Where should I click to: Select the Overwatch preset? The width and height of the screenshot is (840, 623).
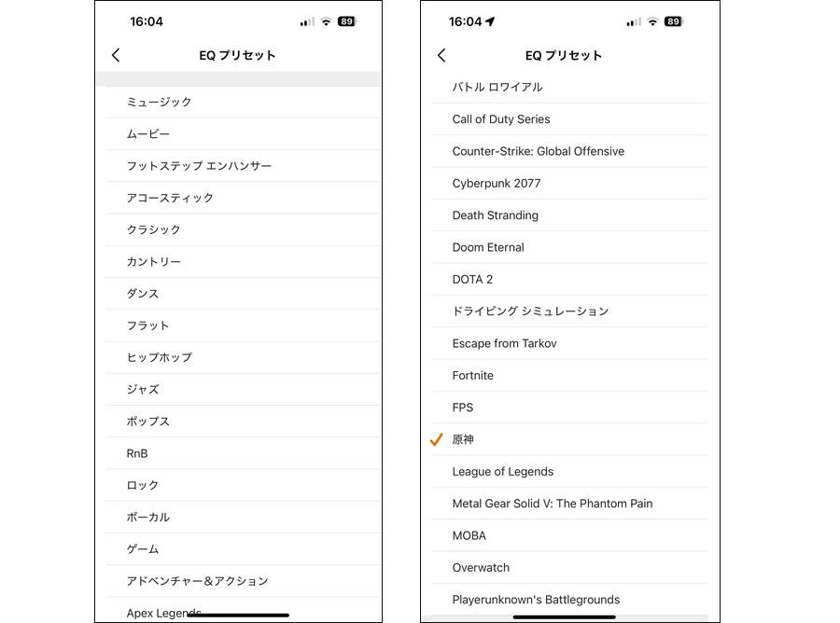click(x=570, y=567)
